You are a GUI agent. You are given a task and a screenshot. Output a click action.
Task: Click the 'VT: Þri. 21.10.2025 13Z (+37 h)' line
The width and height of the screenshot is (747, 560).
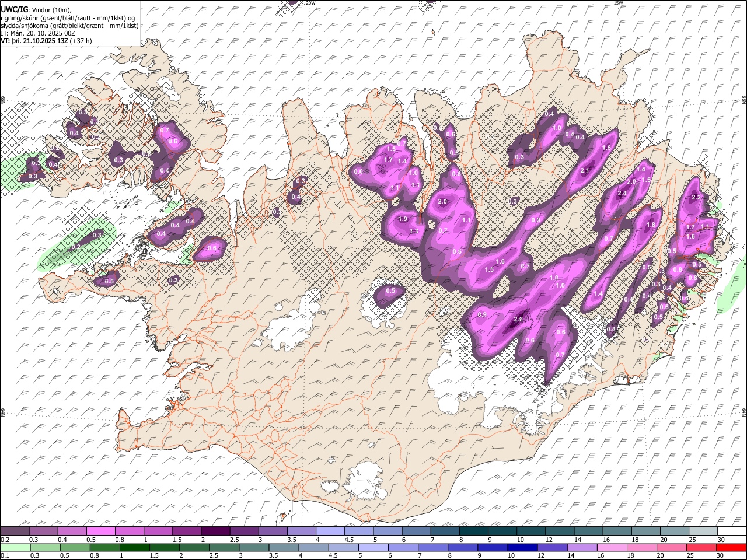[x=46, y=41]
